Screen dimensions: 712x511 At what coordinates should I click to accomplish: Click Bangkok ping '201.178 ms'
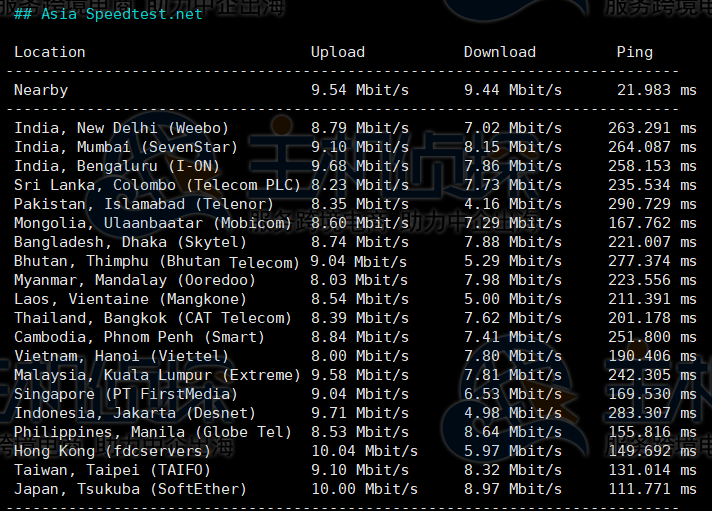653,319
